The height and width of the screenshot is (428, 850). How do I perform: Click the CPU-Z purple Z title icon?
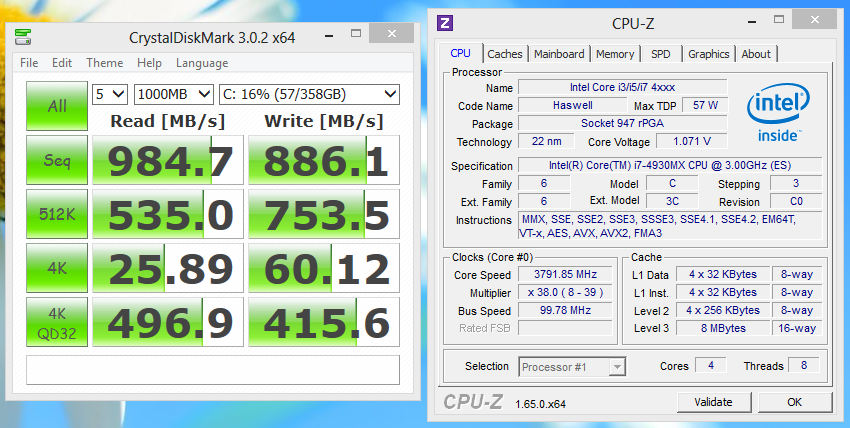(446, 23)
